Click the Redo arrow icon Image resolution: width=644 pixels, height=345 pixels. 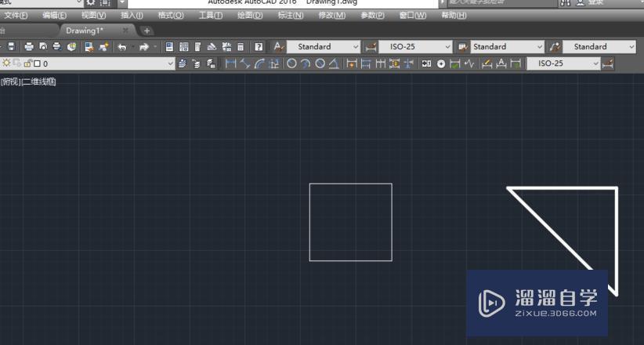[143, 47]
